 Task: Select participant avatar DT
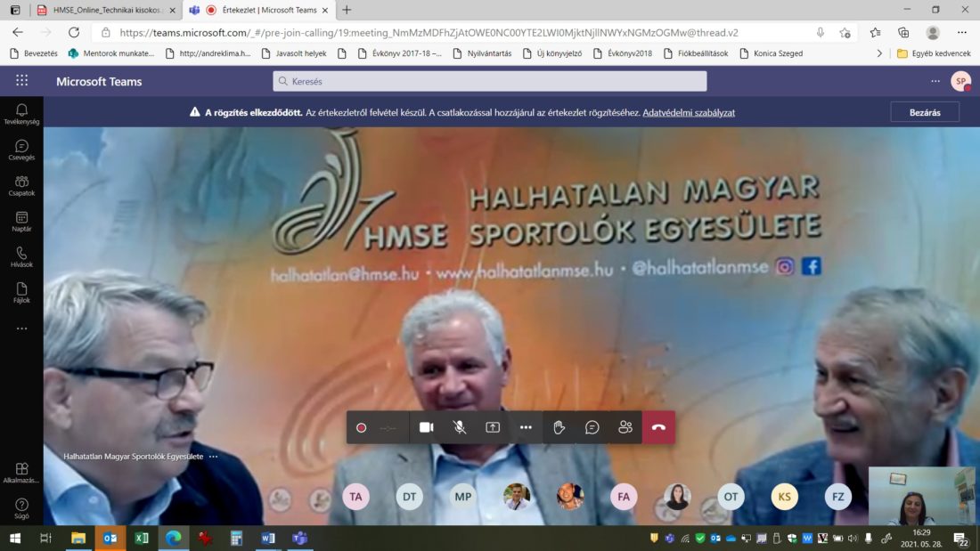click(x=410, y=497)
